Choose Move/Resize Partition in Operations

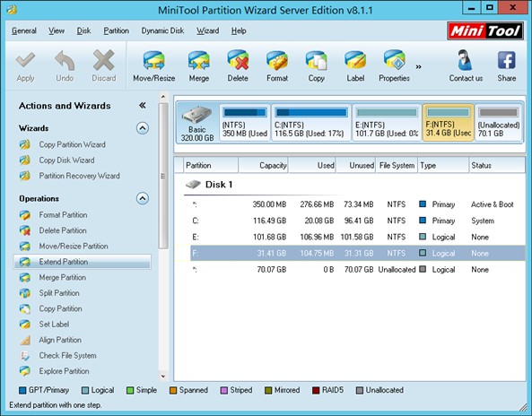click(x=74, y=247)
